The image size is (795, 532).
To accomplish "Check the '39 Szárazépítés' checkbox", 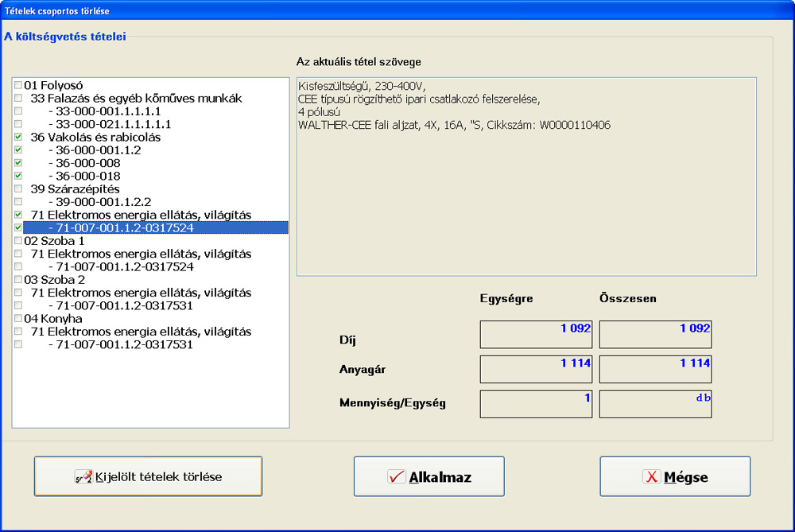I will 18,188.
